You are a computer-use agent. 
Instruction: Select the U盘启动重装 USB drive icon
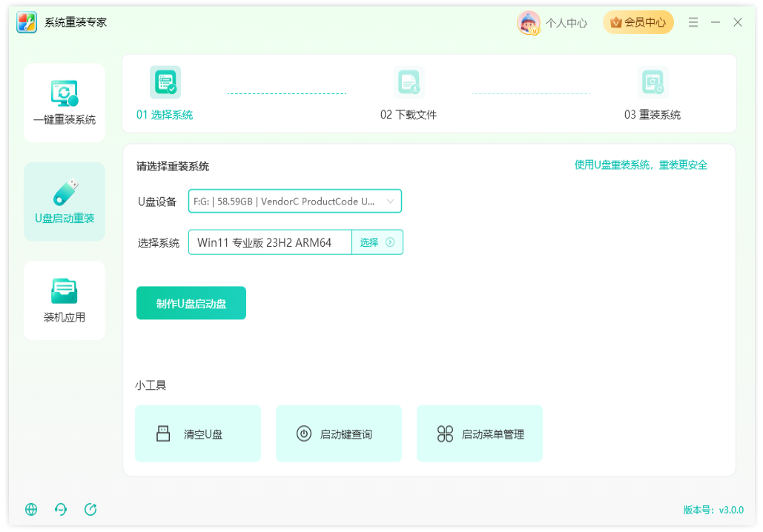pos(65,192)
